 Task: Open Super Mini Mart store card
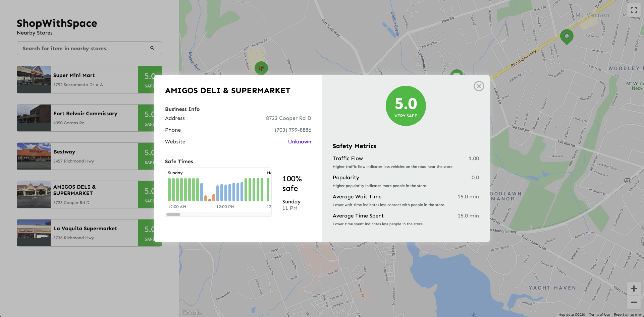tap(89, 80)
